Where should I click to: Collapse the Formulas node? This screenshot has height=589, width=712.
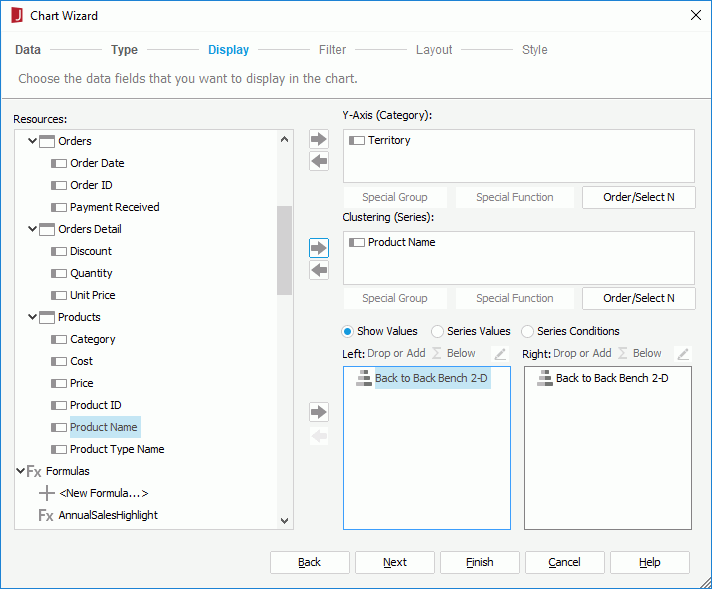[20, 471]
